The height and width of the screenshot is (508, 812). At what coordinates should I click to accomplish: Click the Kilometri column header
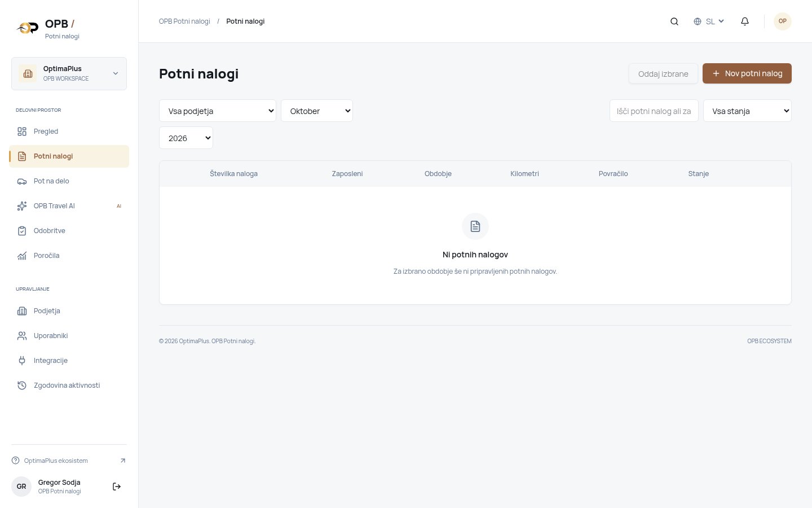tap(524, 174)
